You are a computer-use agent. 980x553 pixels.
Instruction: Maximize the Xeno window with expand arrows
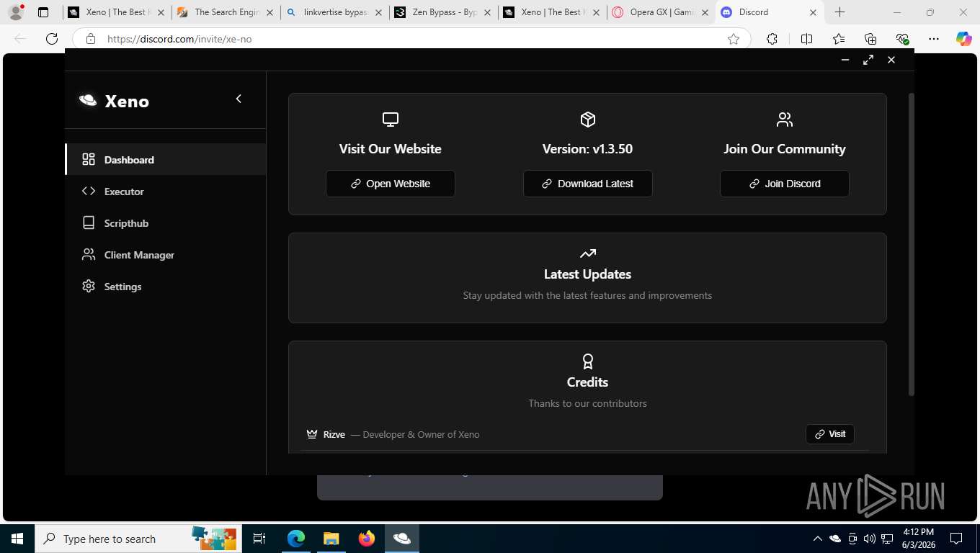pos(868,60)
